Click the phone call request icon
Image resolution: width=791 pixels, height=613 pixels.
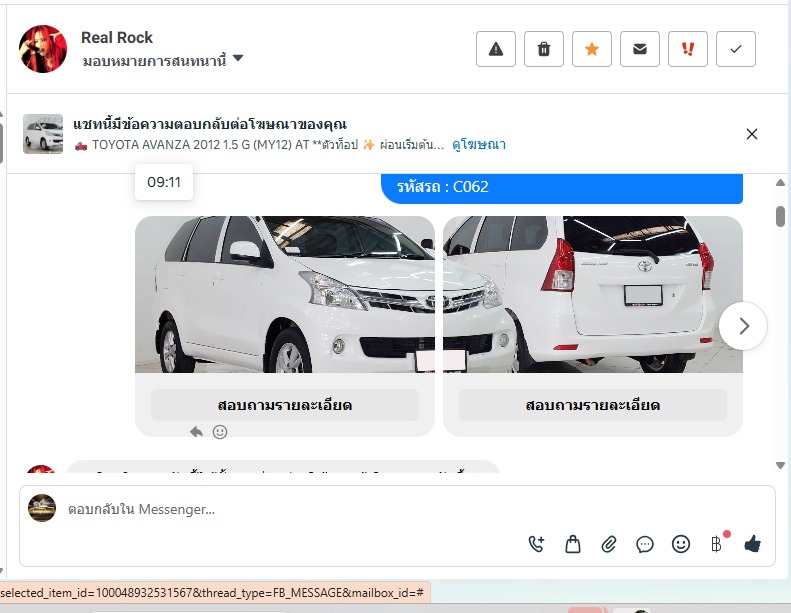[x=537, y=544]
